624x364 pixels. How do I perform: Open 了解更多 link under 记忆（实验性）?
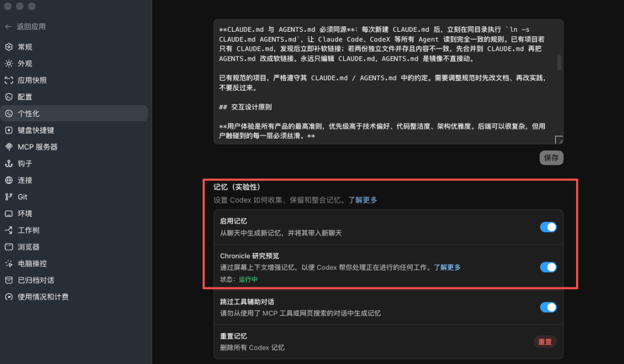[362, 200]
